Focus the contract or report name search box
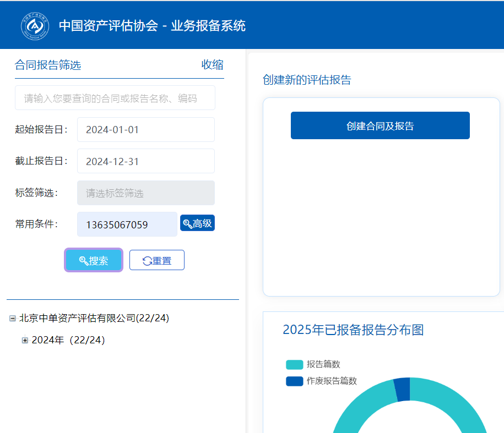The image size is (504, 433). [115, 98]
